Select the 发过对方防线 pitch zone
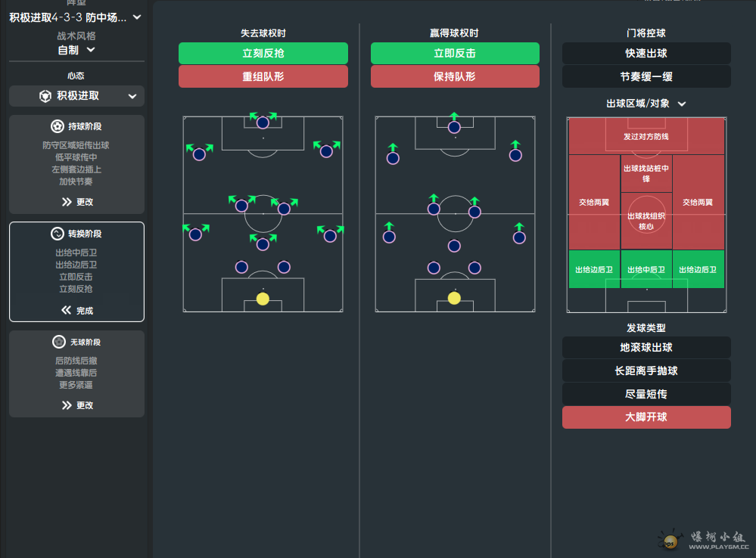 pos(646,136)
